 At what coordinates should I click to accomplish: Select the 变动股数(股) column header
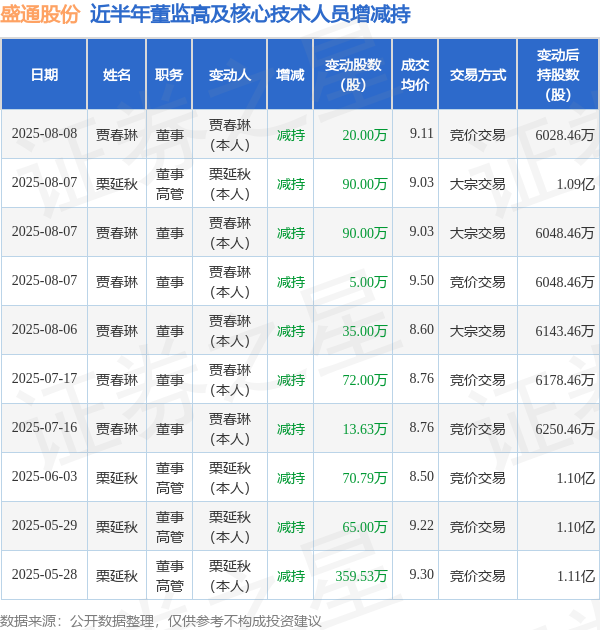[352, 75]
